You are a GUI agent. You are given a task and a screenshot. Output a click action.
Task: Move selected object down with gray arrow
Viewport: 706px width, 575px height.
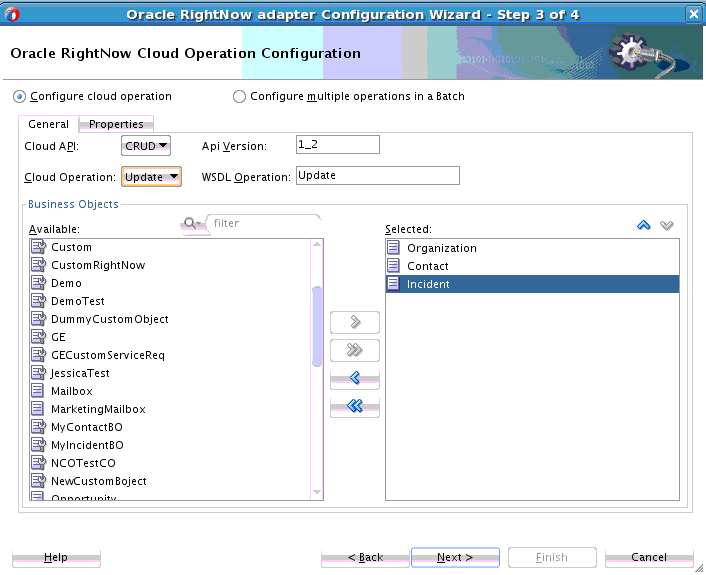pos(667,225)
